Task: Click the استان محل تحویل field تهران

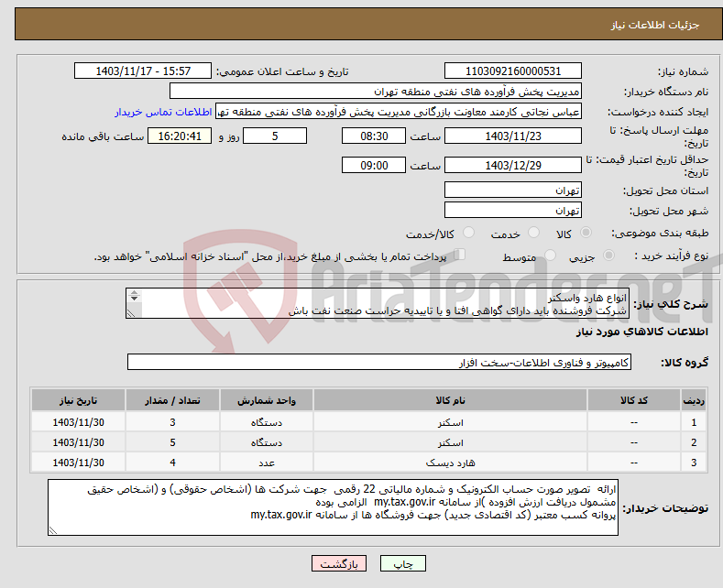Action: coord(513,190)
